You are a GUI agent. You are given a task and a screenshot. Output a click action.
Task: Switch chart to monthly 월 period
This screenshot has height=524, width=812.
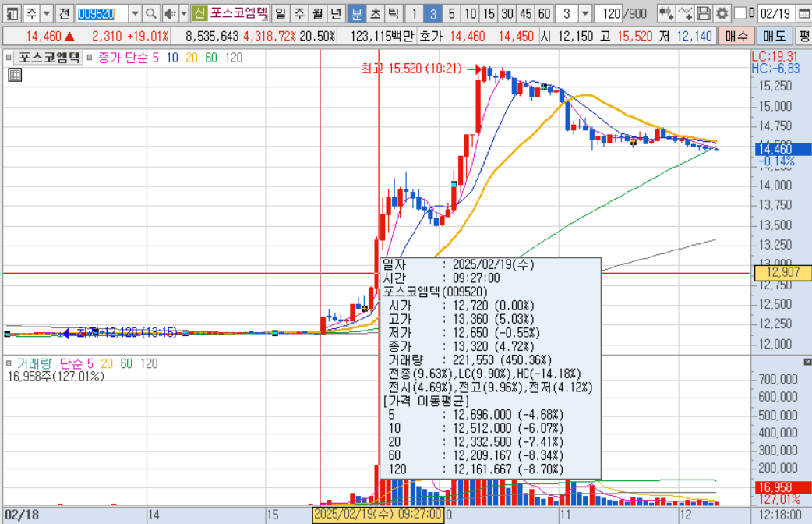tap(317, 13)
